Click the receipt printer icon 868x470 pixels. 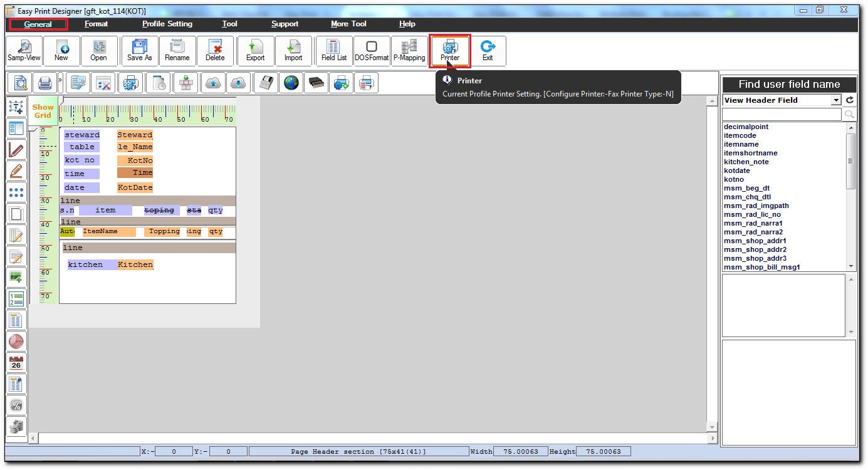pyautogui.click(x=266, y=83)
